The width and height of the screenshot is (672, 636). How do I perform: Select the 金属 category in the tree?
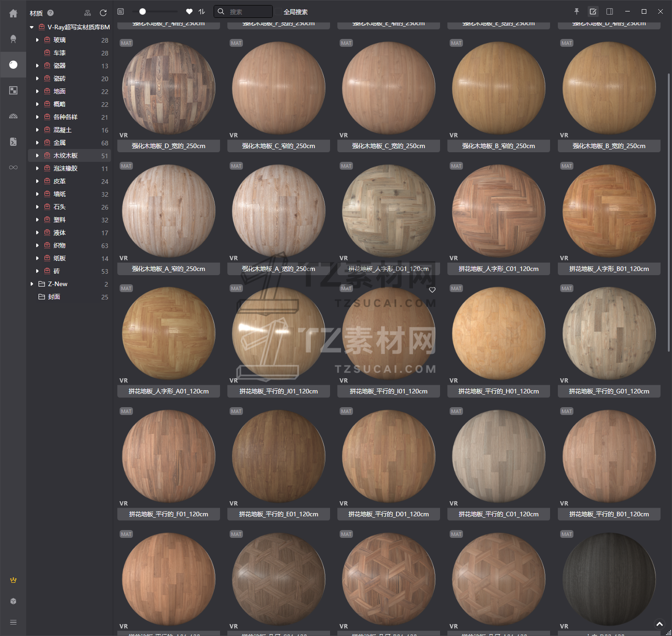pos(60,143)
